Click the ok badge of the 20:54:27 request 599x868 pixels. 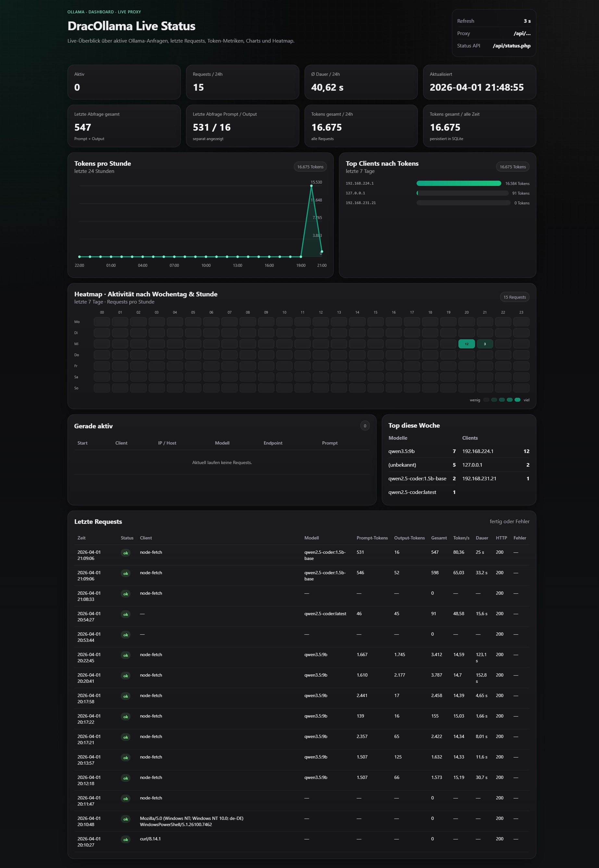click(126, 615)
